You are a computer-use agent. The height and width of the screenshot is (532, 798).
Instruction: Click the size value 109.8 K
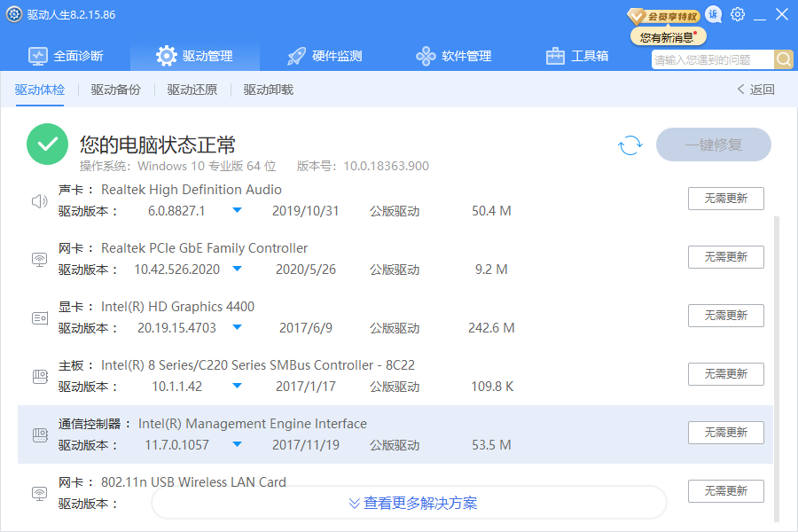[492, 387]
